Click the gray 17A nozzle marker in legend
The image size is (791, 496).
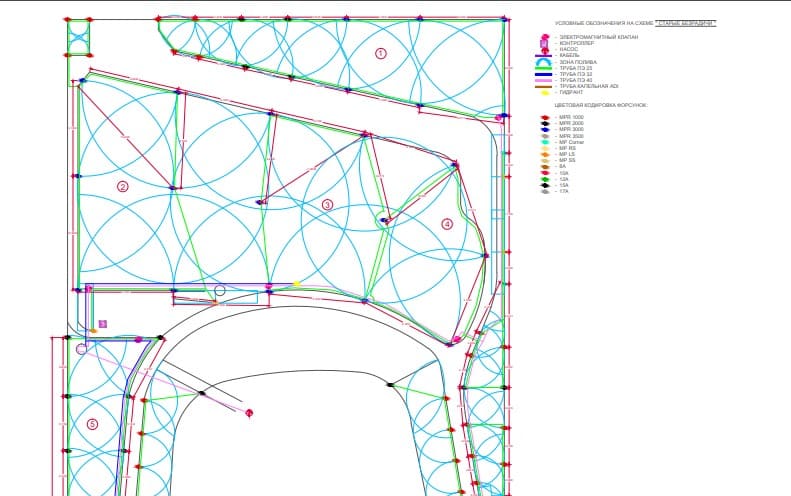(x=545, y=192)
